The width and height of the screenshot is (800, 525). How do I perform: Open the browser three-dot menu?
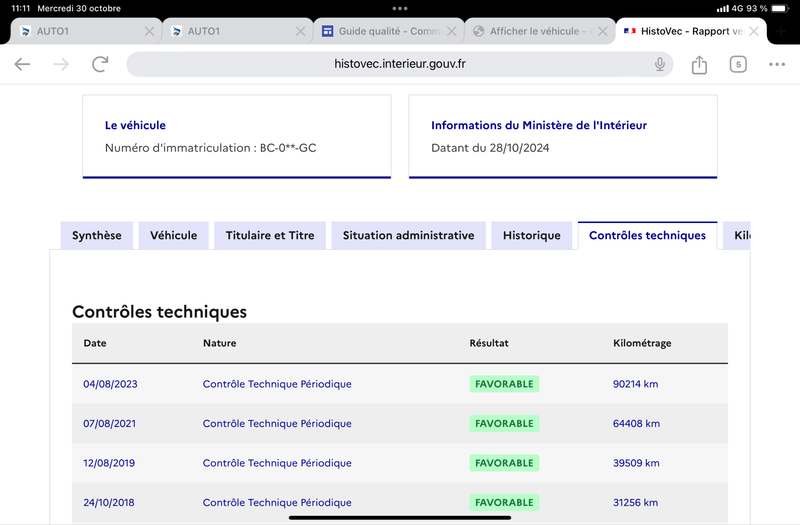pyautogui.click(x=777, y=64)
